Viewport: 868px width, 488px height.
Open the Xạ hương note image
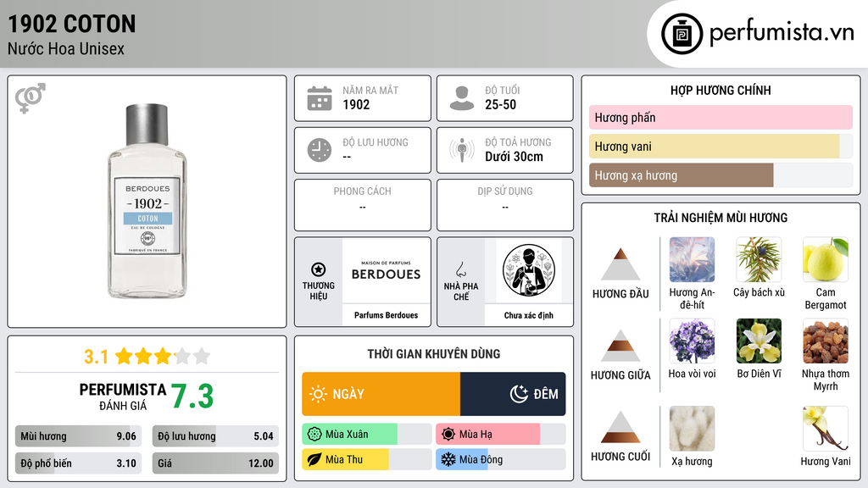(692, 429)
